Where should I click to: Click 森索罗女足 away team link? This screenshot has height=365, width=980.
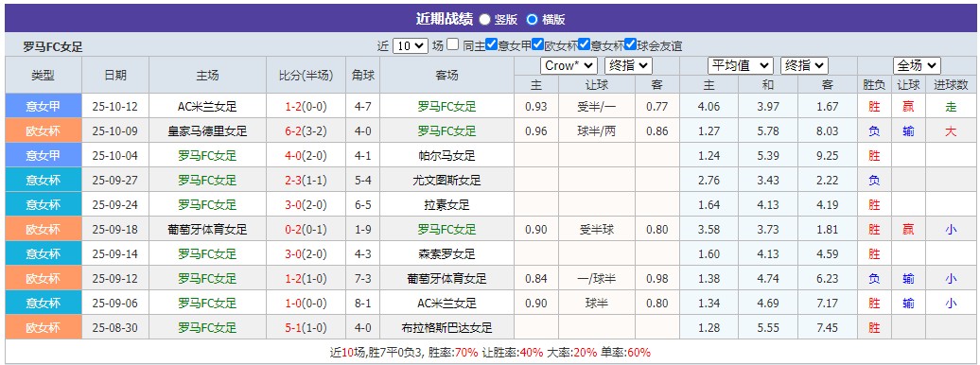(x=446, y=254)
